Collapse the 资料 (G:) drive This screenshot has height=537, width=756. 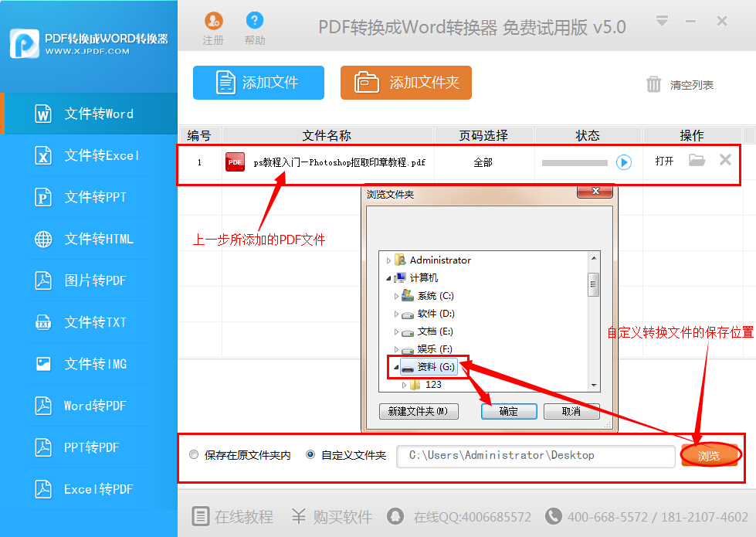(396, 368)
